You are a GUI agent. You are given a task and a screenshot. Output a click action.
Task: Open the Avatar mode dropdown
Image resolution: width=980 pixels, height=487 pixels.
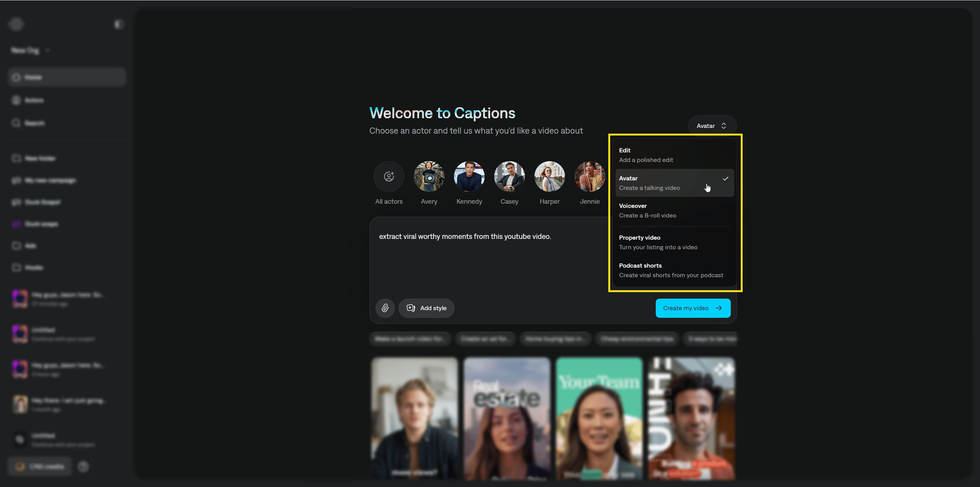[712, 126]
